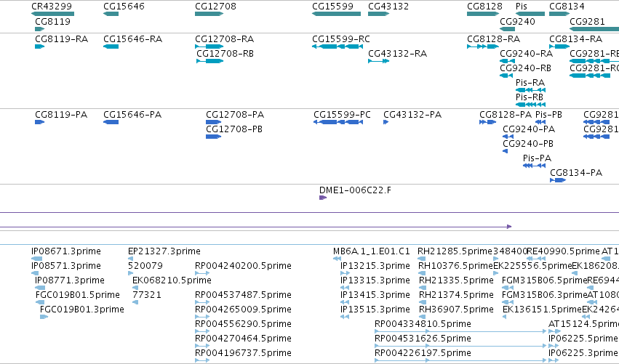Select the Pis-RB transcript
This screenshot has height=364, width=619.
click(x=530, y=105)
